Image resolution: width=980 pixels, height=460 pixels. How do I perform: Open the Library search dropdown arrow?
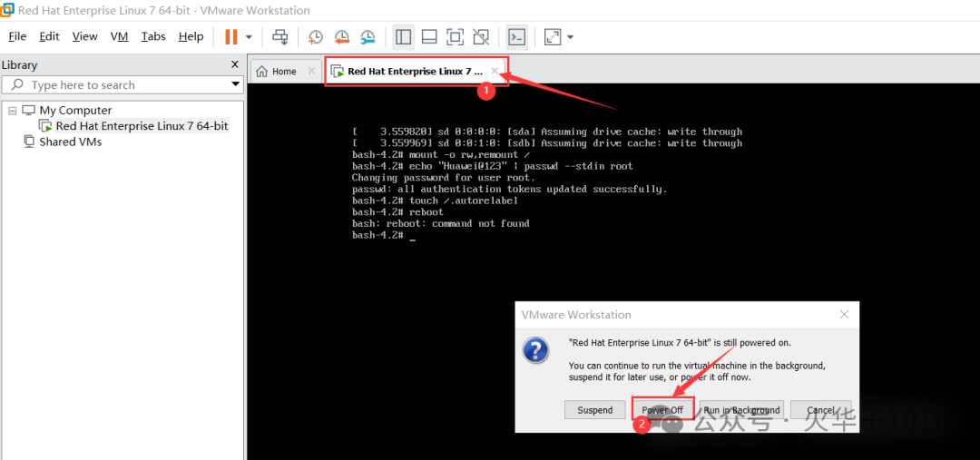tap(236, 84)
